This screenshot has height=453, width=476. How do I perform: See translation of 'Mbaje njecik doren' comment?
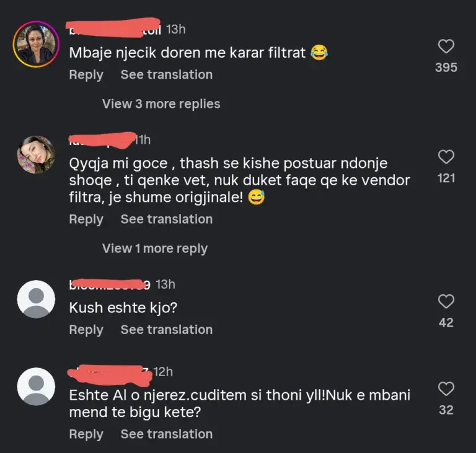point(166,74)
